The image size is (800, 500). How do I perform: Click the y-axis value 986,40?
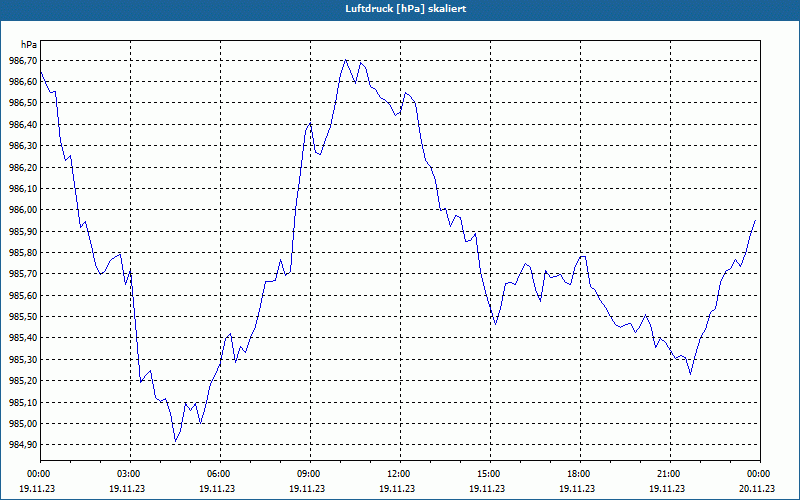(23, 124)
